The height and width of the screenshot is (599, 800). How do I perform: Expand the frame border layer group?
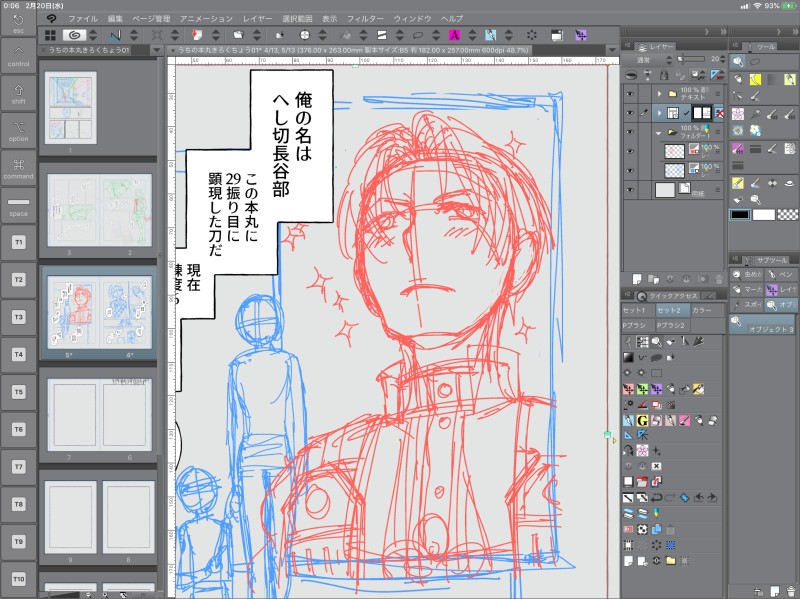point(659,113)
